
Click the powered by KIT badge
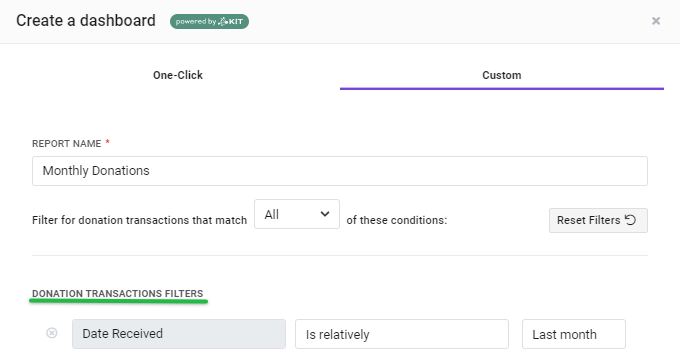pos(209,21)
